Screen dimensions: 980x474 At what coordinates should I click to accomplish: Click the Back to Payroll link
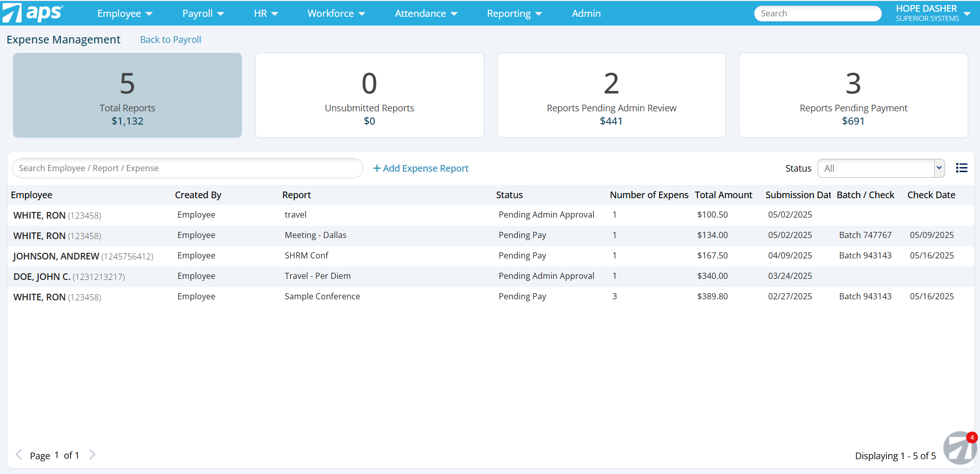pos(170,39)
